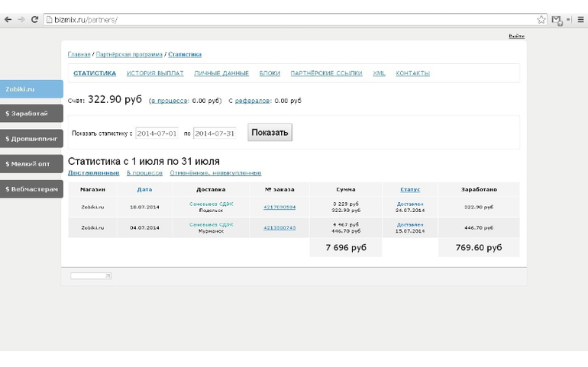Screen dimensions: 588x367
Task: Show the В процессе orders filter
Action: (144, 173)
